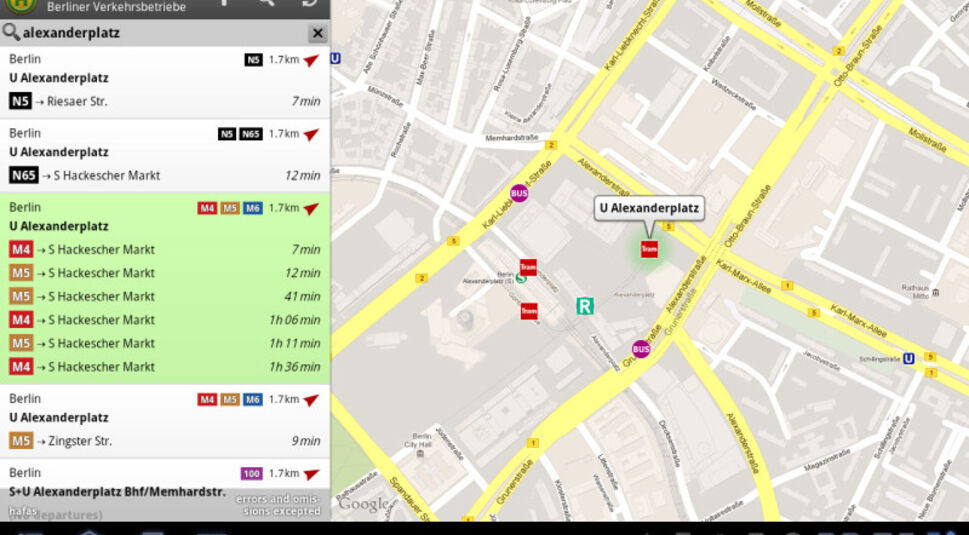Clear the alexanderplatz search text

(317, 33)
